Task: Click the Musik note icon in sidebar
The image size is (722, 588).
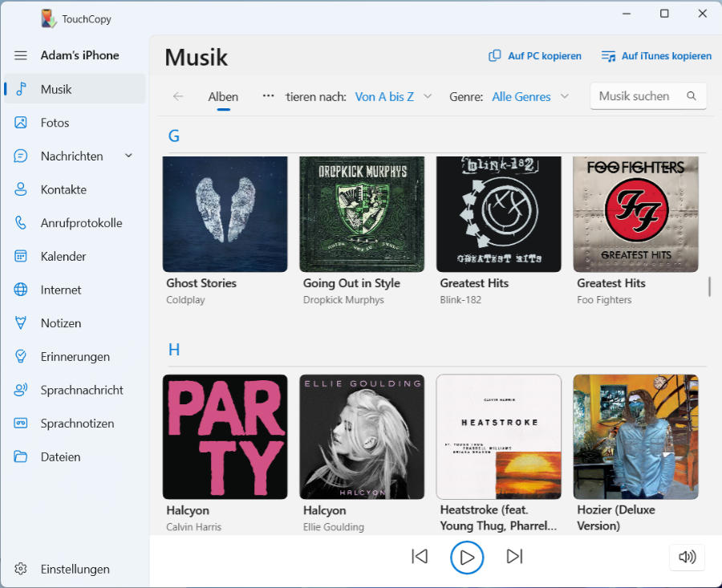Action: (21, 89)
